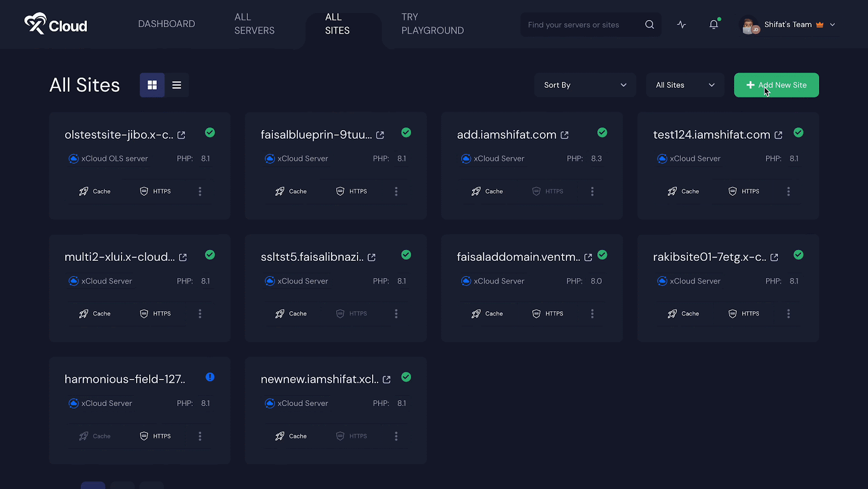This screenshot has width=868, height=489.
Task: Click inside the Find your servers search field
Action: pyautogui.click(x=580, y=24)
